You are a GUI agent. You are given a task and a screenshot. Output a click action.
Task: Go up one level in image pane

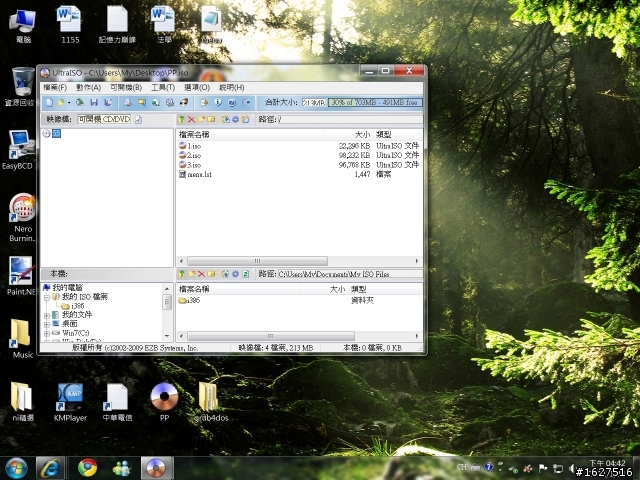coord(182,119)
